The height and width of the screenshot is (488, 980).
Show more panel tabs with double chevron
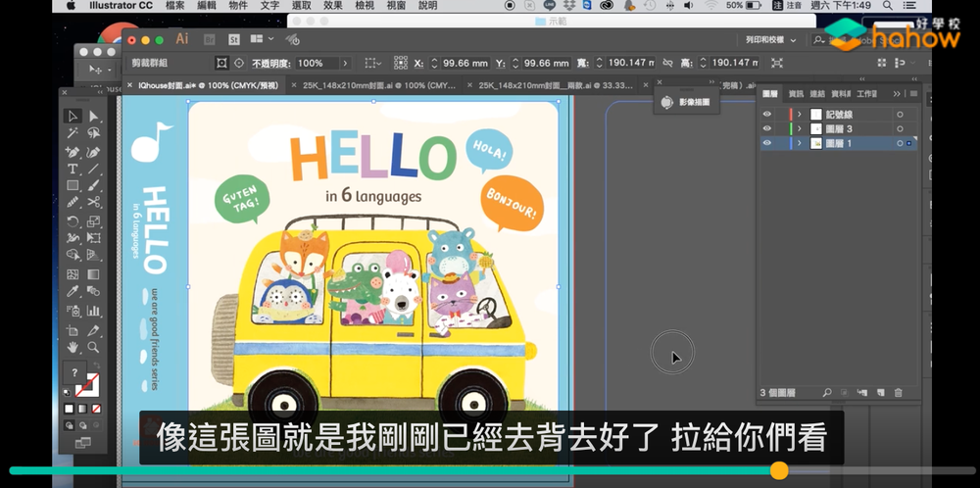[897, 94]
